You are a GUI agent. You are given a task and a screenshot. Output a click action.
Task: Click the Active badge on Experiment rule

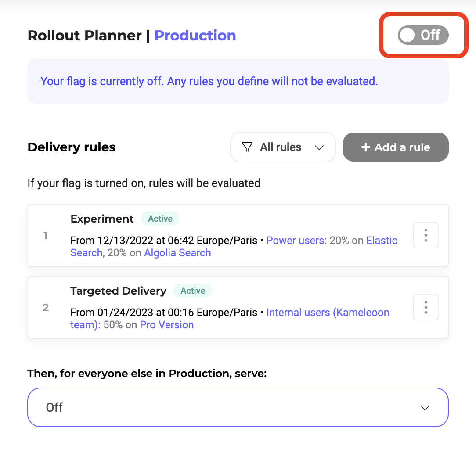160,219
